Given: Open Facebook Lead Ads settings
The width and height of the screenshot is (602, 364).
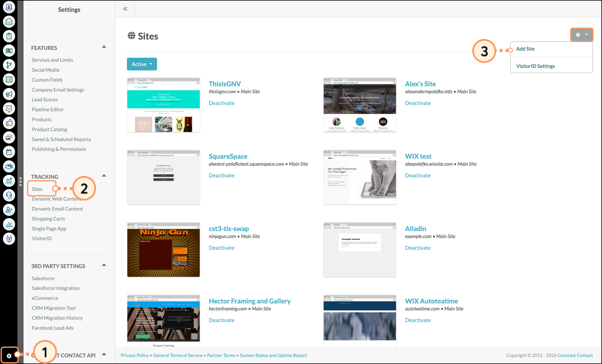Looking at the screenshot, I should pyautogui.click(x=53, y=328).
